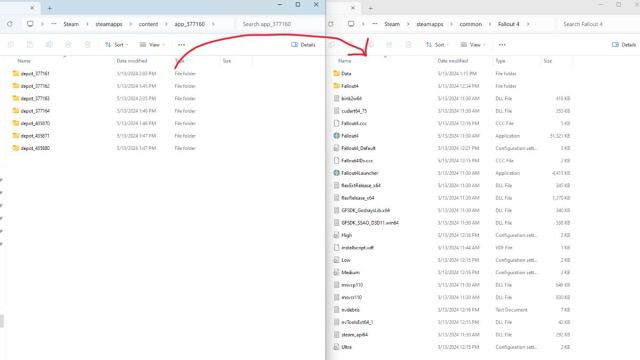Open Sort dropdown in Fallout 4 window
Screen dimensions: 640x360
pos(437,44)
